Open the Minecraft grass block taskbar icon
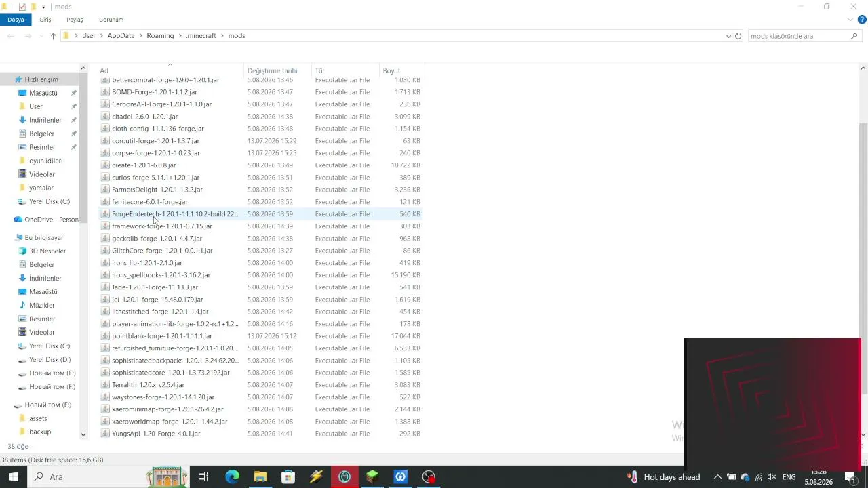The width and height of the screenshot is (868, 488). tap(372, 477)
